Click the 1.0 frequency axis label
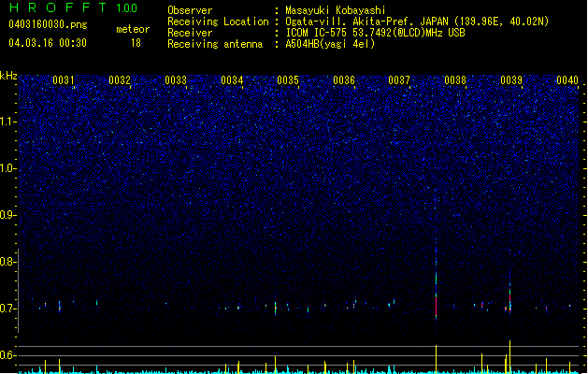The image size is (588, 374). (x=7, y=168)
